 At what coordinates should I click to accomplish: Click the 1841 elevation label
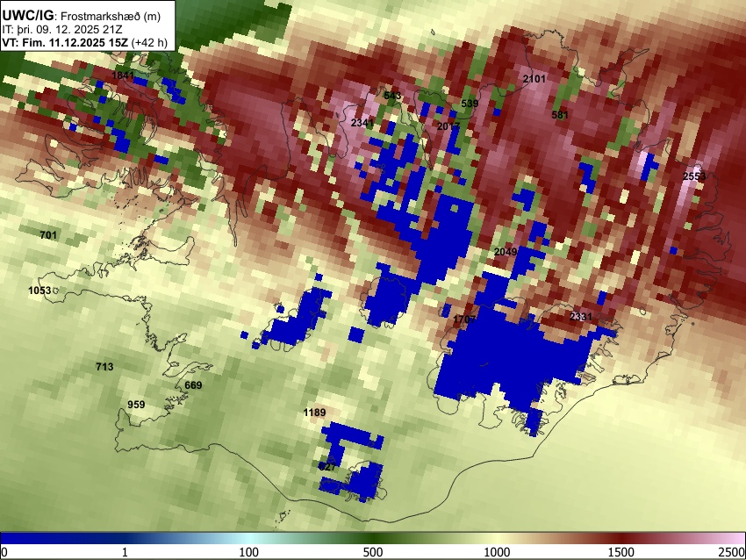point(123,75)
